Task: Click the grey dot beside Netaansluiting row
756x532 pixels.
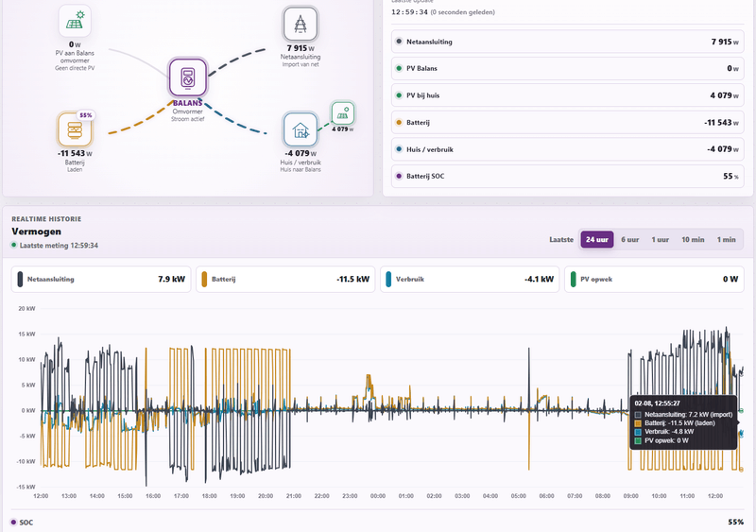Action: point(399,42)
